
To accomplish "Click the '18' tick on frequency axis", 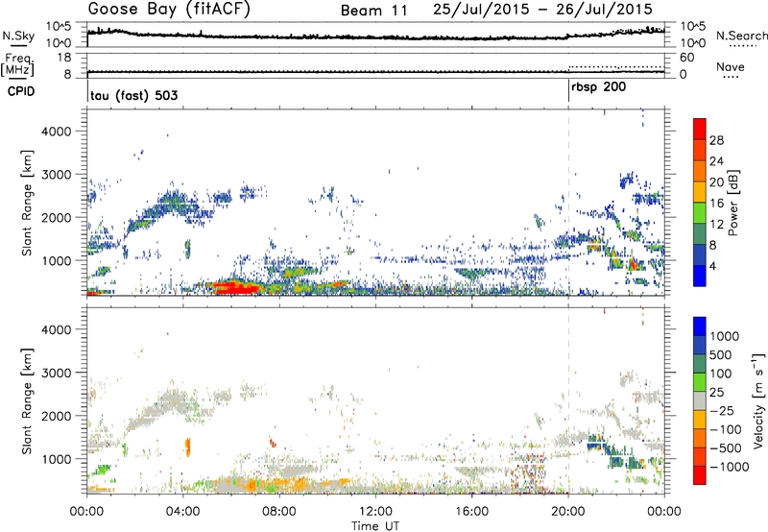I will (64, 58).
